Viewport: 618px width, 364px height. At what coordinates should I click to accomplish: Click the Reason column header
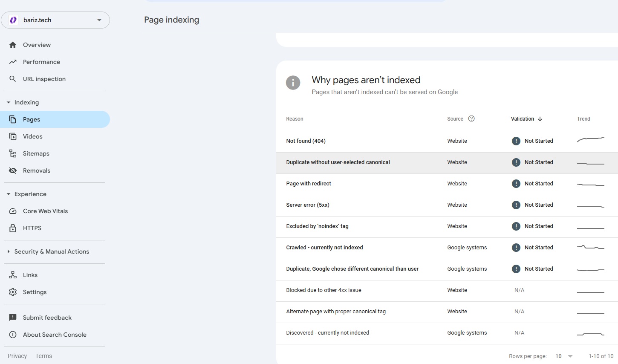[x=295, y=119]
